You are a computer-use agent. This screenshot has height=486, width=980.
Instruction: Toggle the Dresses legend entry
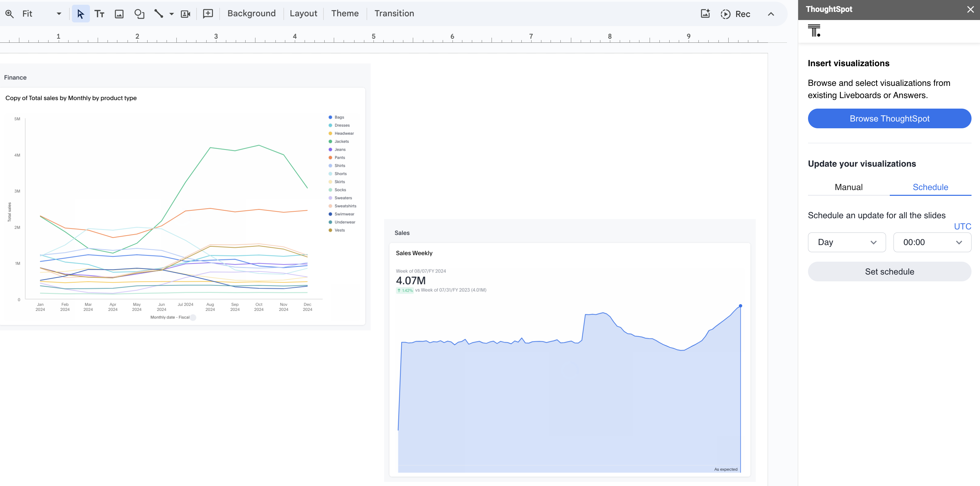pos(339,125)
